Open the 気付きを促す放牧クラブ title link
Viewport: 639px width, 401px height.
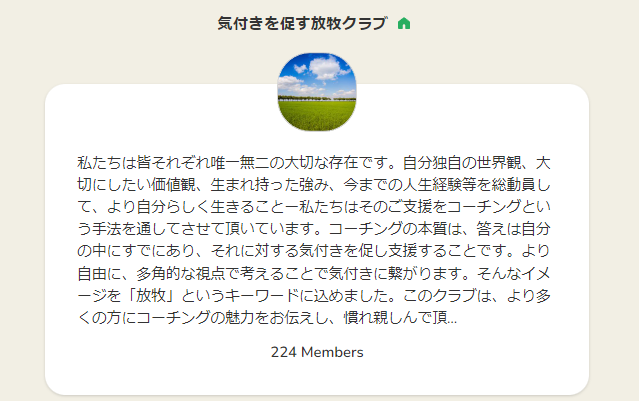point(301,24)
